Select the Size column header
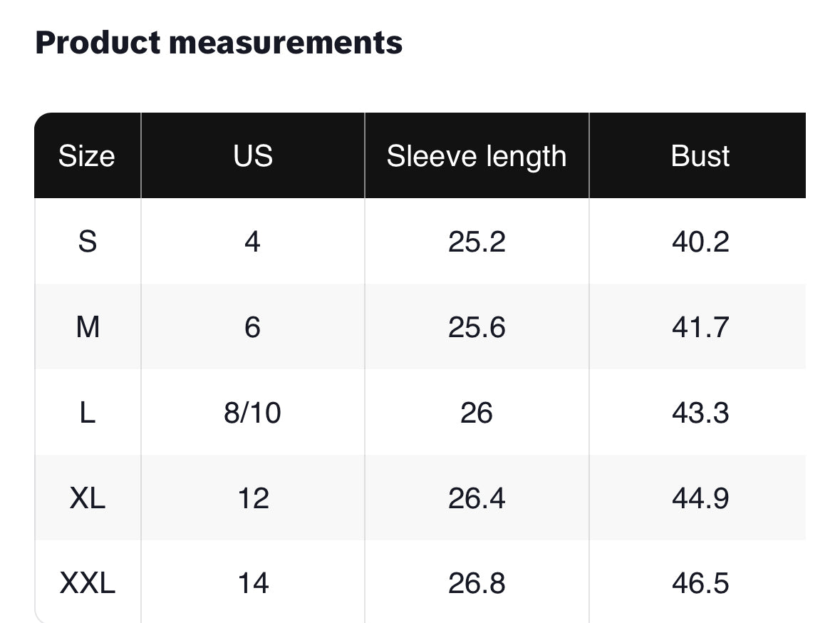 pos(87,156)
